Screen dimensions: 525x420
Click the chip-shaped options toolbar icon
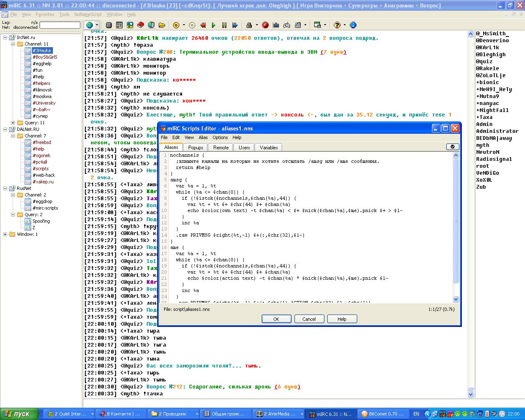pos(109,25)
